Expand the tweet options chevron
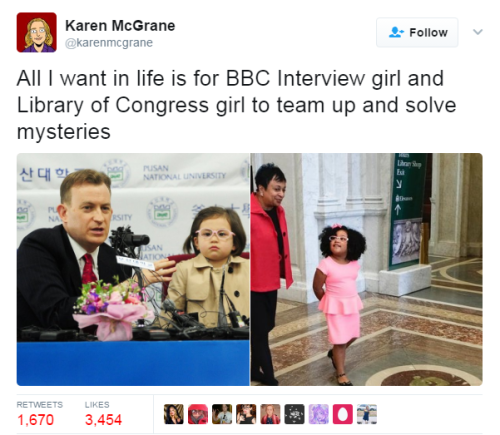 point(478,32)
